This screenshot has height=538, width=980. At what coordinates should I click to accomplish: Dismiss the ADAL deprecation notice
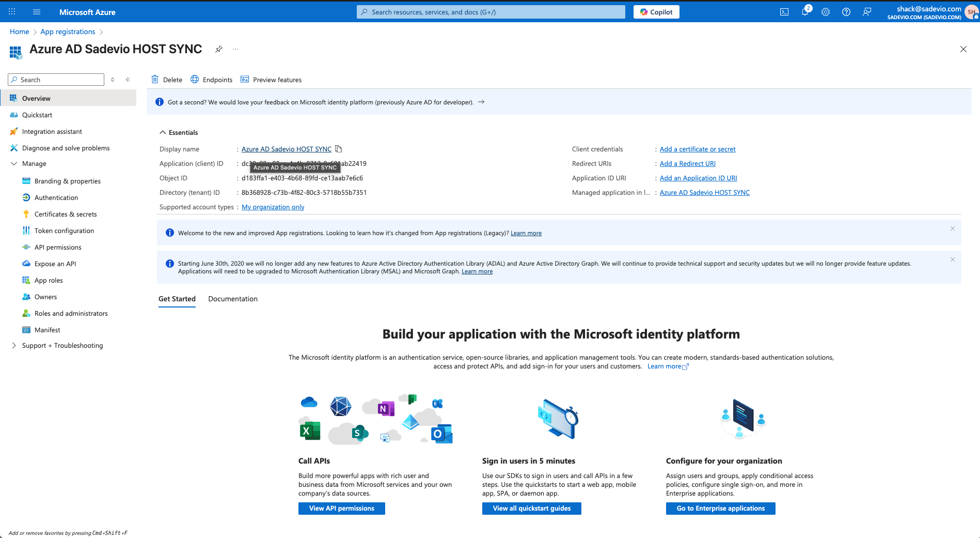pos(952,259)
